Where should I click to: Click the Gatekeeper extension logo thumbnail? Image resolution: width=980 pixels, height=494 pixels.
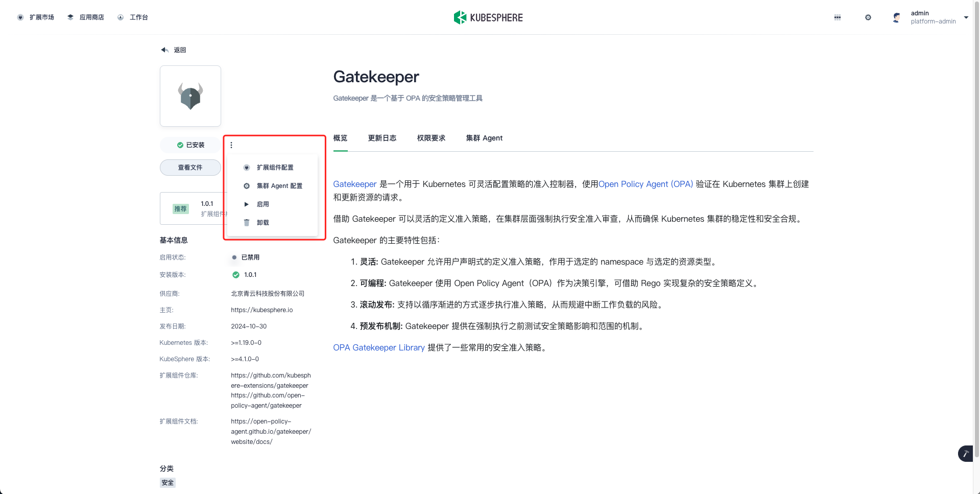[190, 96]
